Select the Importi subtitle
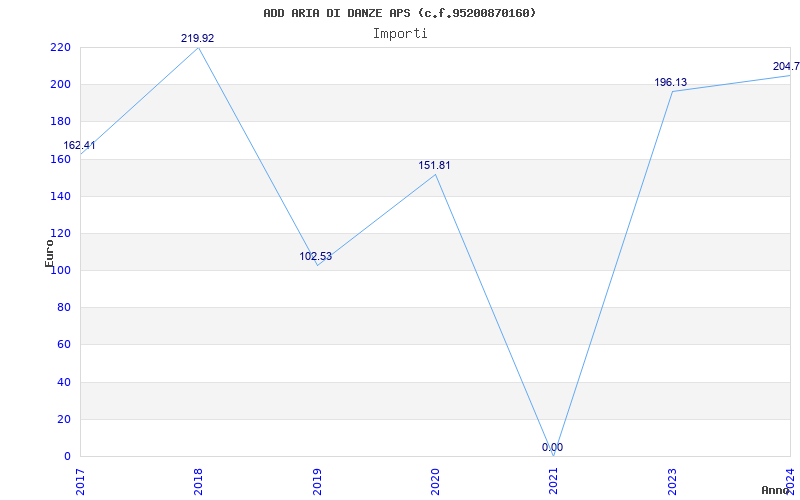Viewport: 800px width, 500px height. [x=400, y=34]
